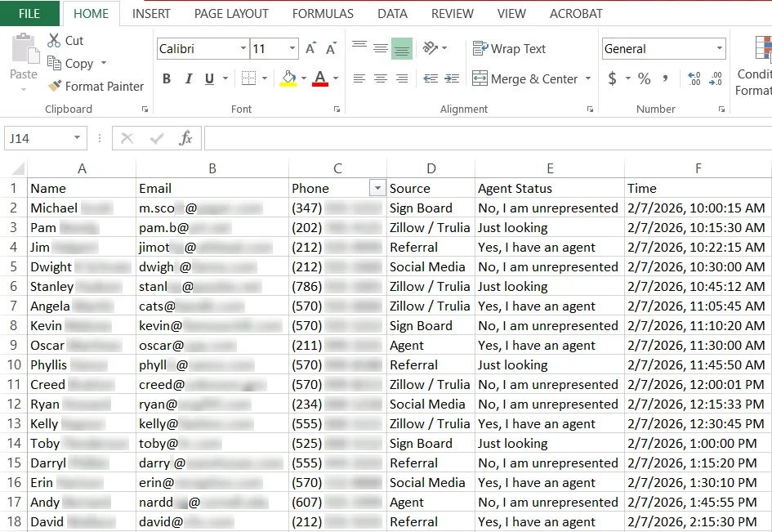The image size is (772, 532).
Task: Apply percent style formatting
Action: point(644,78)
